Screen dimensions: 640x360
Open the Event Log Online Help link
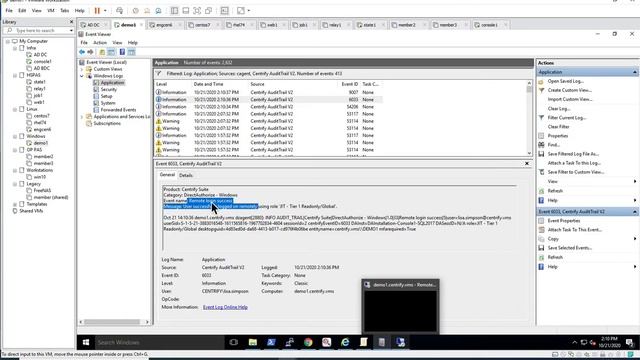(x=225, y=307)
